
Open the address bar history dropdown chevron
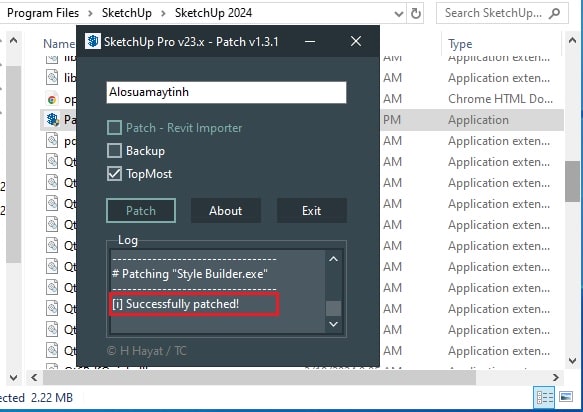[398, 14]
